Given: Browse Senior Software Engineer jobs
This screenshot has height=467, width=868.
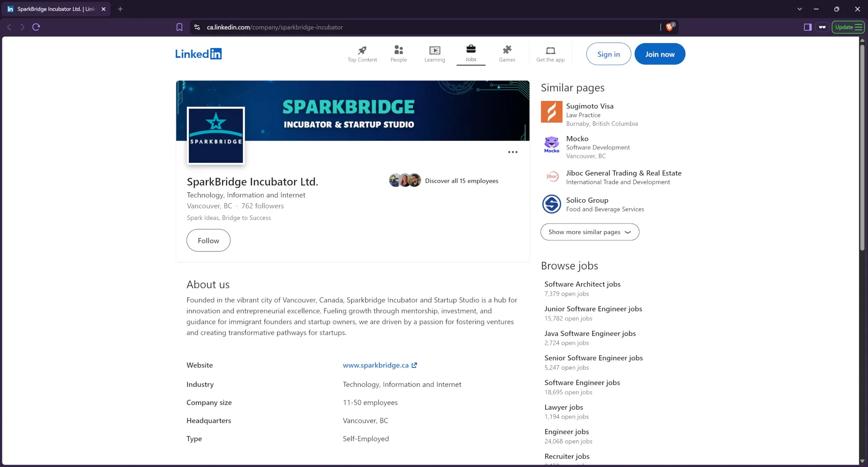Looking at the screenshot, I should [594, 358].
